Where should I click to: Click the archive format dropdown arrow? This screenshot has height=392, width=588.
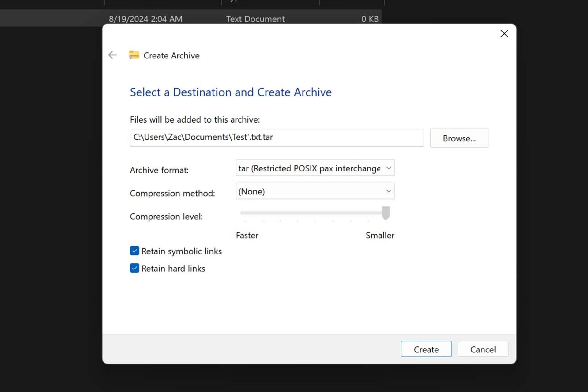coord(388,168)
